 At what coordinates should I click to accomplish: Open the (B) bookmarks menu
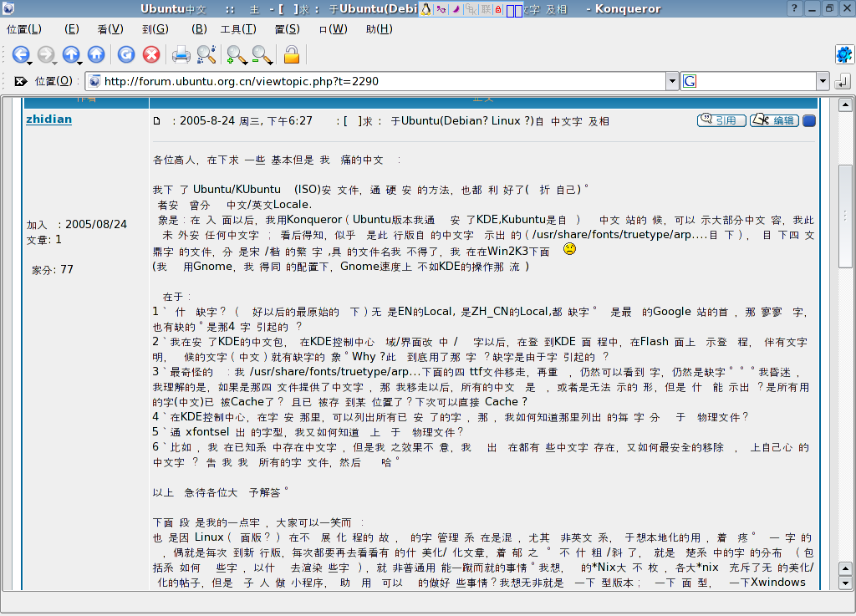tap(199, 29)
